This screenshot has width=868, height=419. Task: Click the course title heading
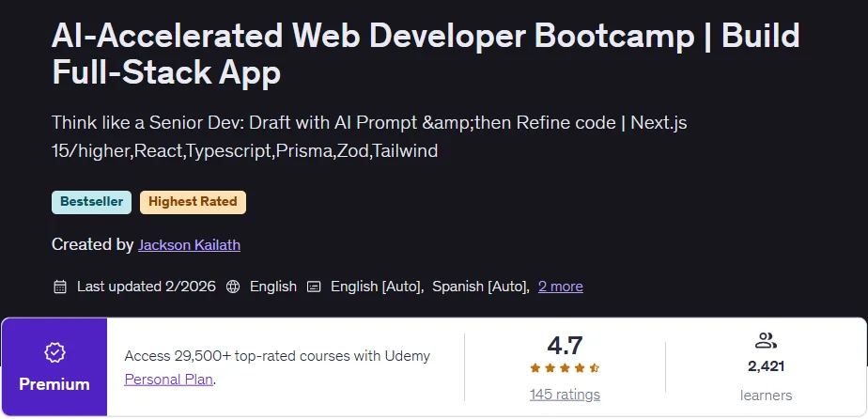[426, 54]
